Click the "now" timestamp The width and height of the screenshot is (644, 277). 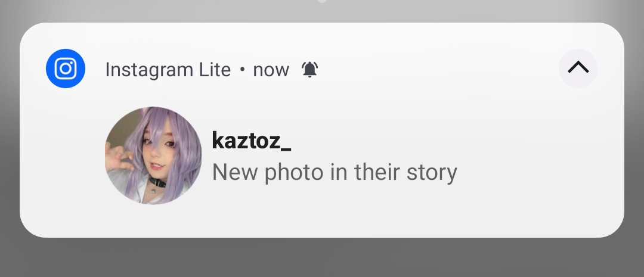[x=271, y=70]
